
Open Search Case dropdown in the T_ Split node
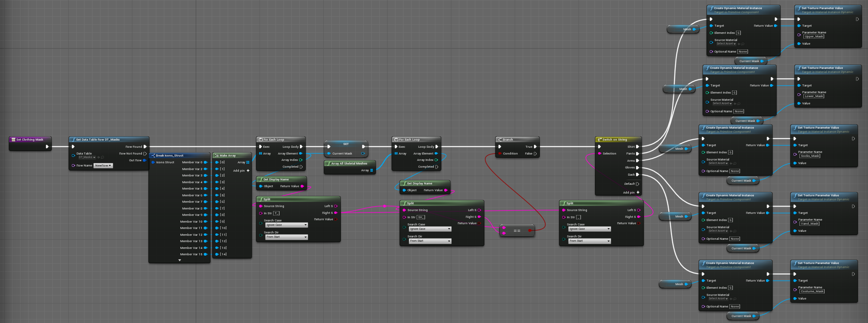287,225
